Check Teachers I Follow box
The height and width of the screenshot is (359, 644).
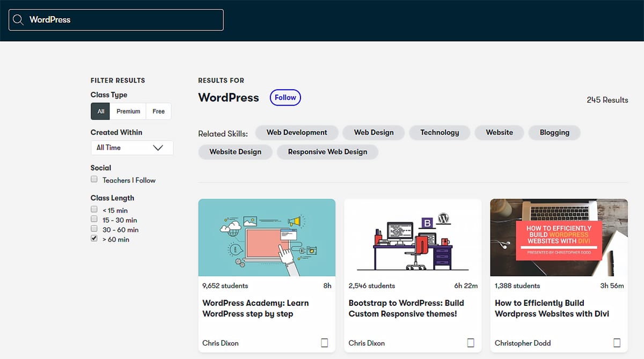pyautogui.click(x=94, y=180)
